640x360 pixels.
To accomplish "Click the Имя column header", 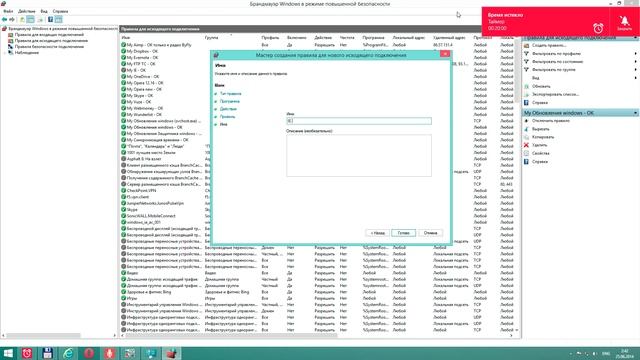I will click(126, 38).
